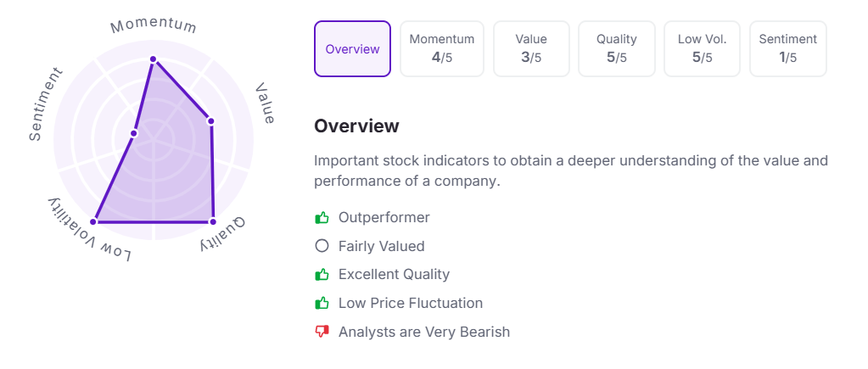Click the Value data point on radar chart
Screen dimensions: 868x369
210,121
